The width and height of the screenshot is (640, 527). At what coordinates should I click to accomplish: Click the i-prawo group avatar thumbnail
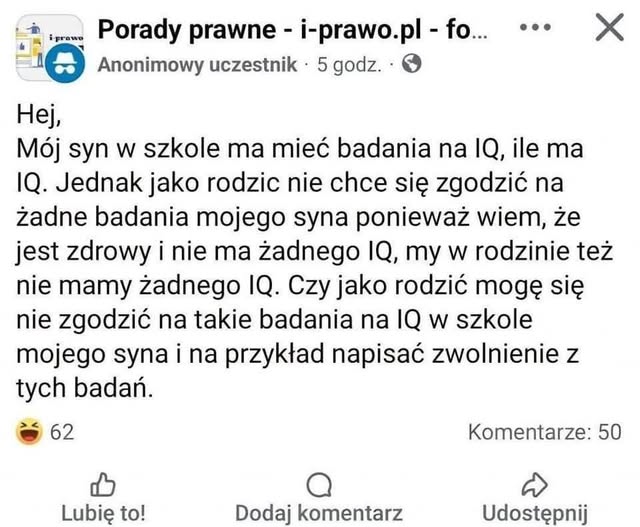coord(42,38)
